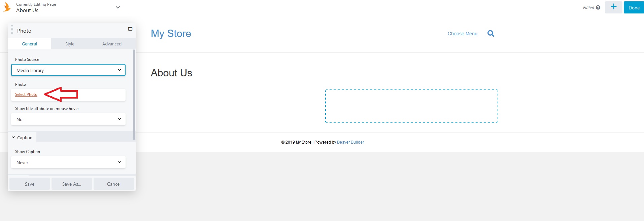Image resolution: width=644 pixels, height=221 pixels.
Task: Switch to the General tab
Action: pos(30,44)
